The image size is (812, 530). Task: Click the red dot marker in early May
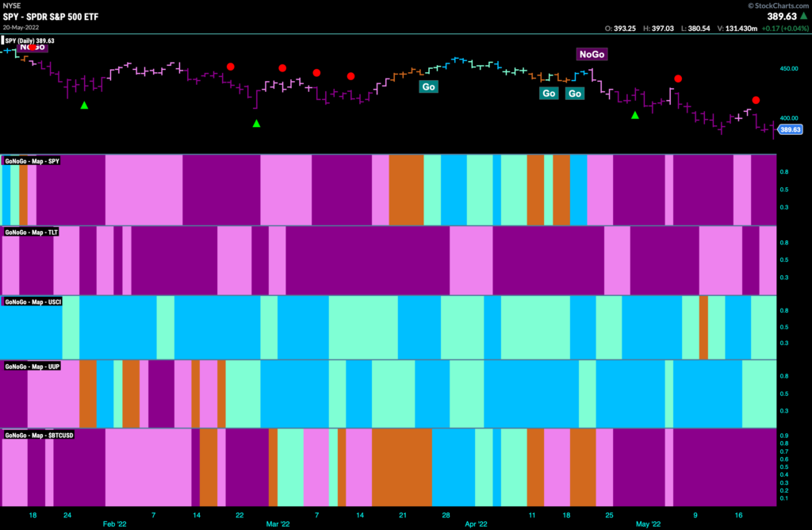click(x=678, y=79)
